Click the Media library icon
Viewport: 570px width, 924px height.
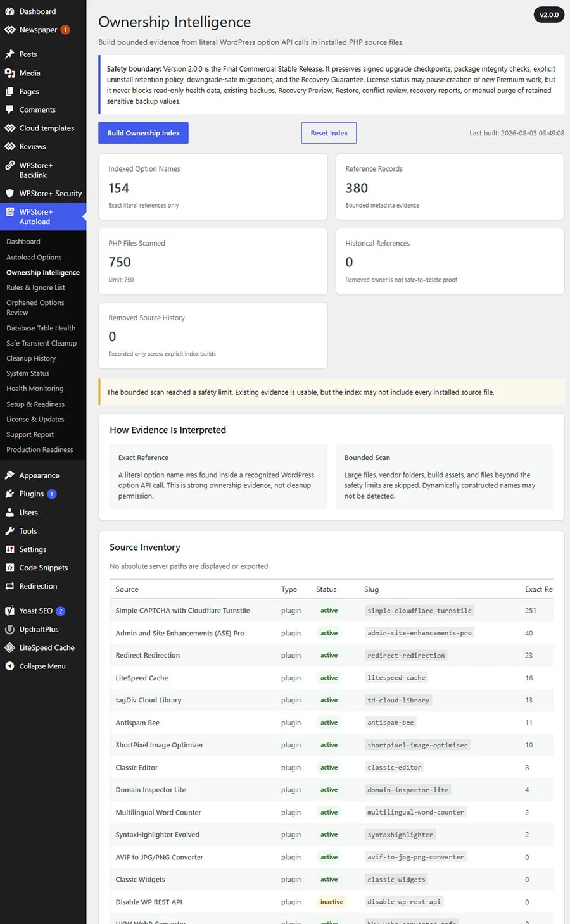(x=9, y=73)
